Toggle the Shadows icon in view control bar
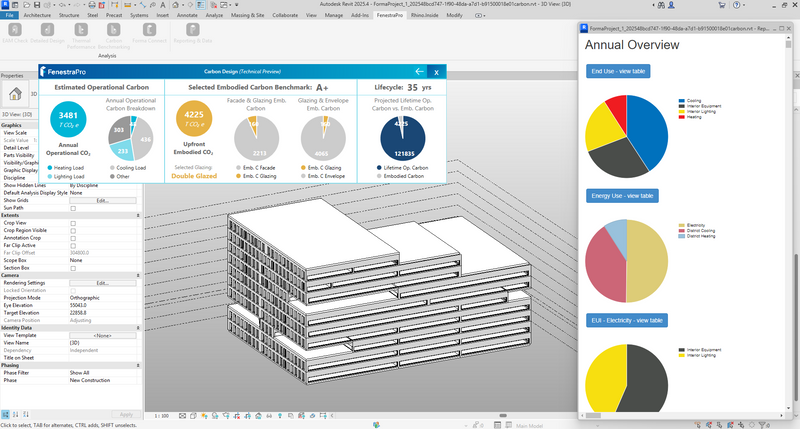 point(215,416)
